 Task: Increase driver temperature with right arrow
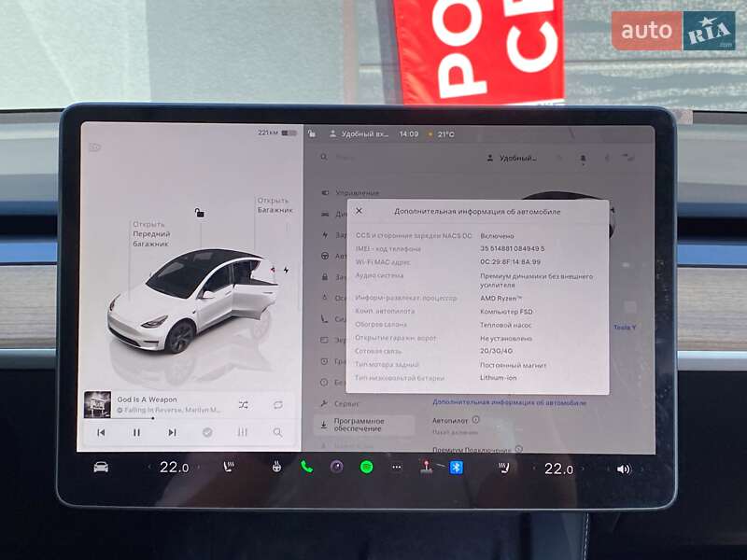pos(199,468)
